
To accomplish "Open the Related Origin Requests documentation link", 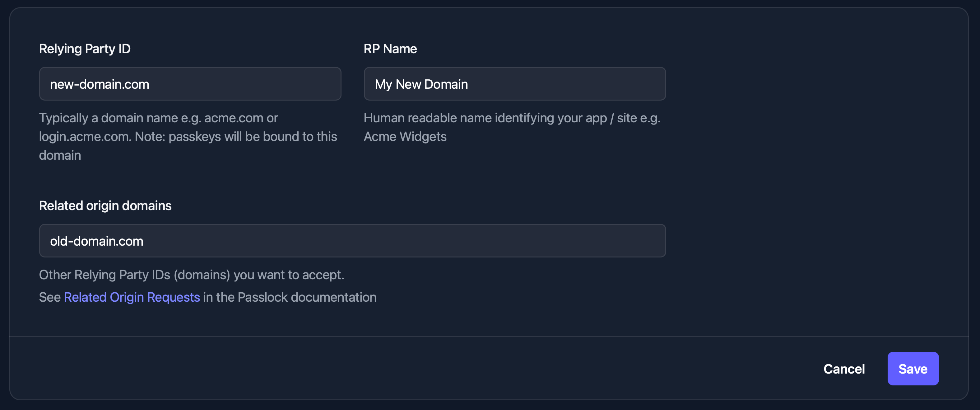I will [132, 297].
